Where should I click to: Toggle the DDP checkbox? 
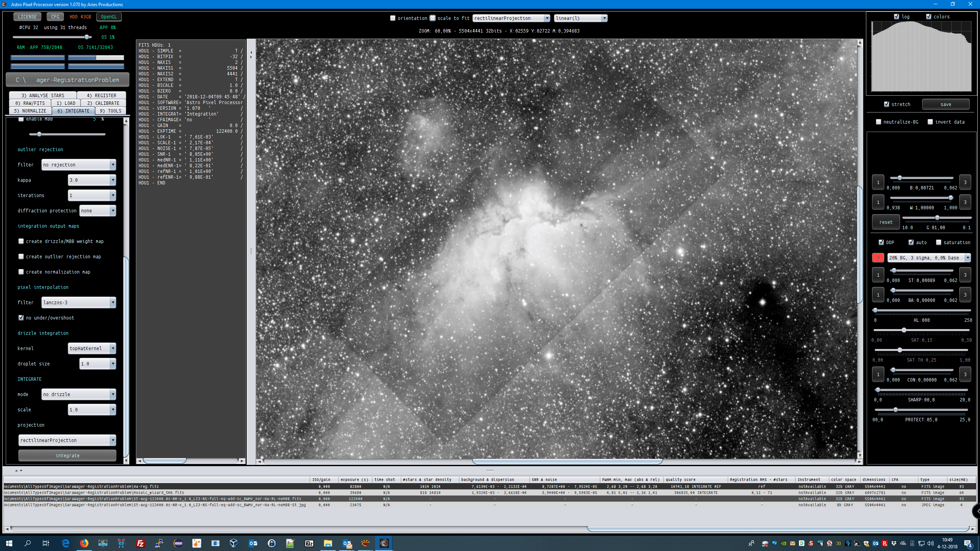881,242
